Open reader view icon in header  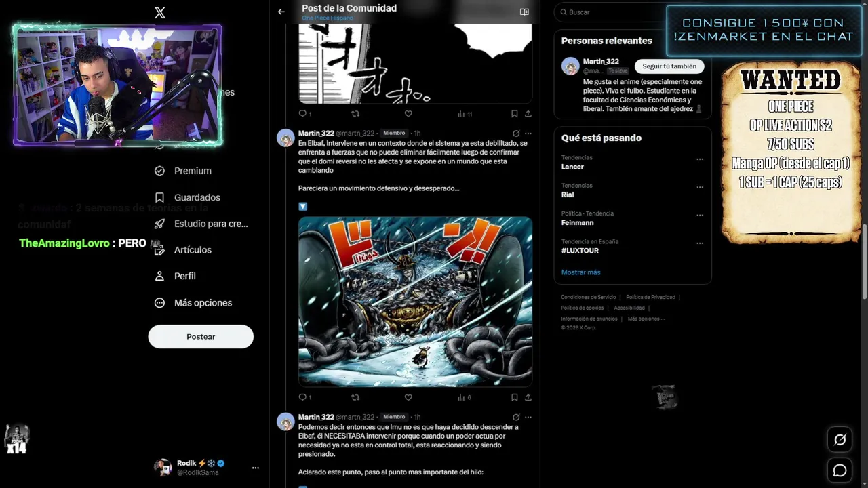524,12
